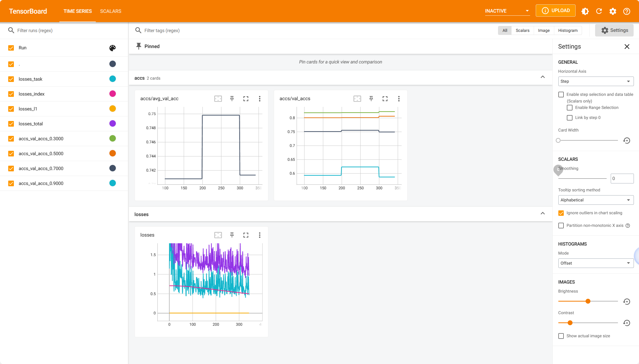
Task: Open the Horizontal Axis Step dropdown
Action: (x=596, y=81)
